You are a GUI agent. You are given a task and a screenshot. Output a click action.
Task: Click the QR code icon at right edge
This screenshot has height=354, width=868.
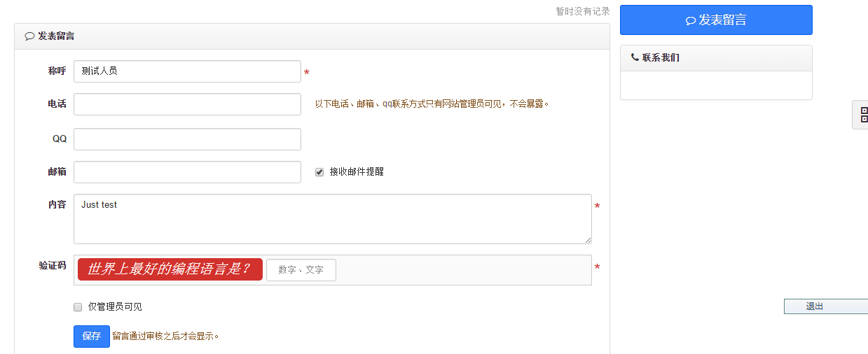click(x=864, y=115)
